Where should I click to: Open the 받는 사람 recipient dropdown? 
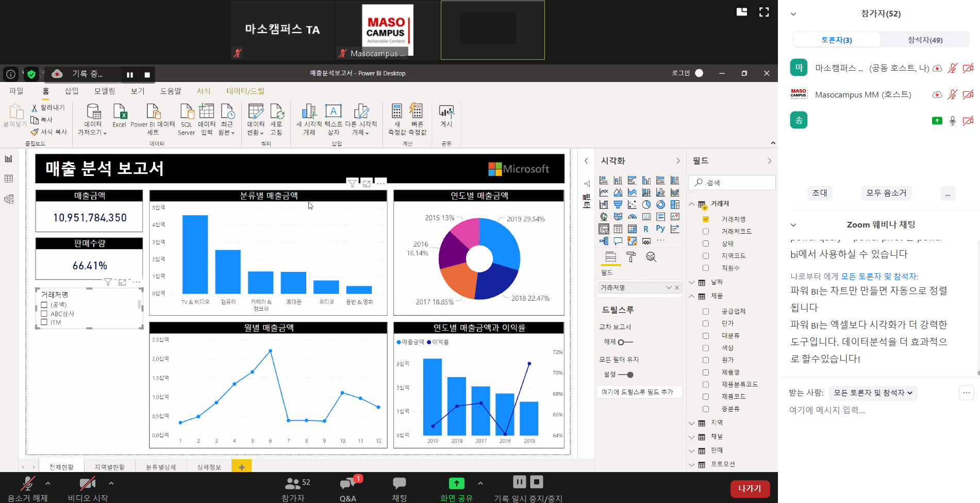click(873, 393)
